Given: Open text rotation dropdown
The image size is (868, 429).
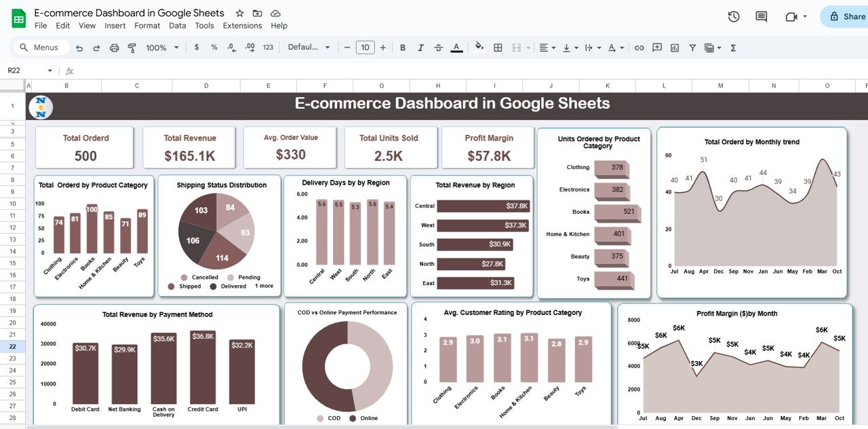Looking at the screenshot, I should click(x=616, y=48).
